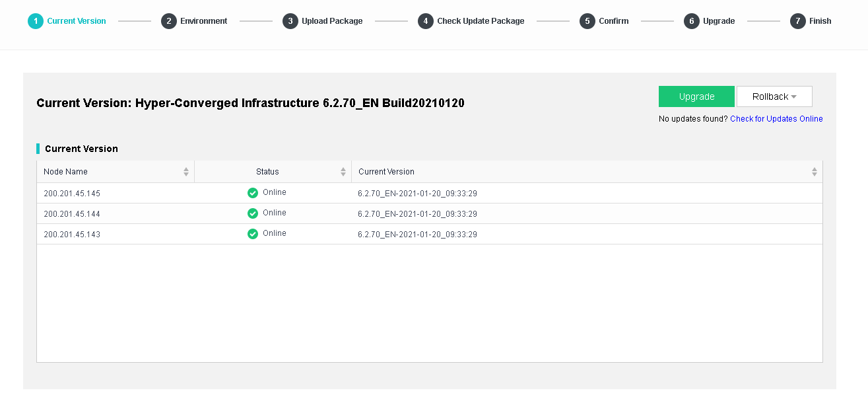Image resolution: width=868 pixels, height=411 pixels.
Task: Click the step 4 Check Update Package icon
Action: point(425,21)
